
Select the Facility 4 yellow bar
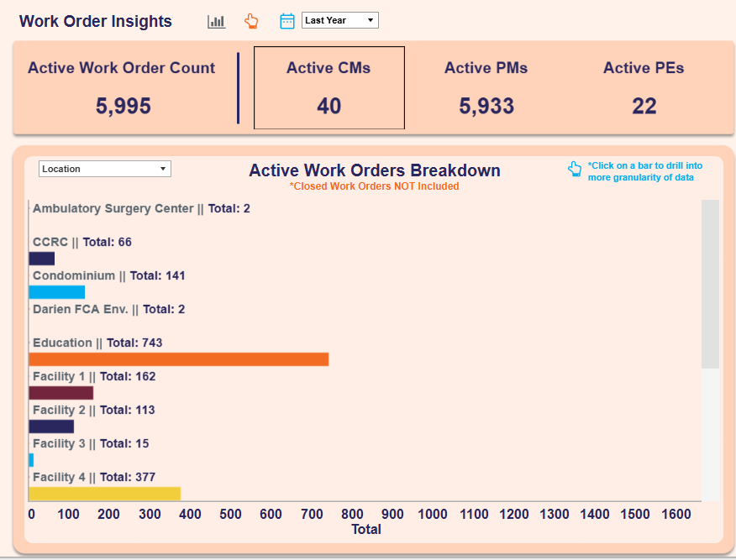106,493
